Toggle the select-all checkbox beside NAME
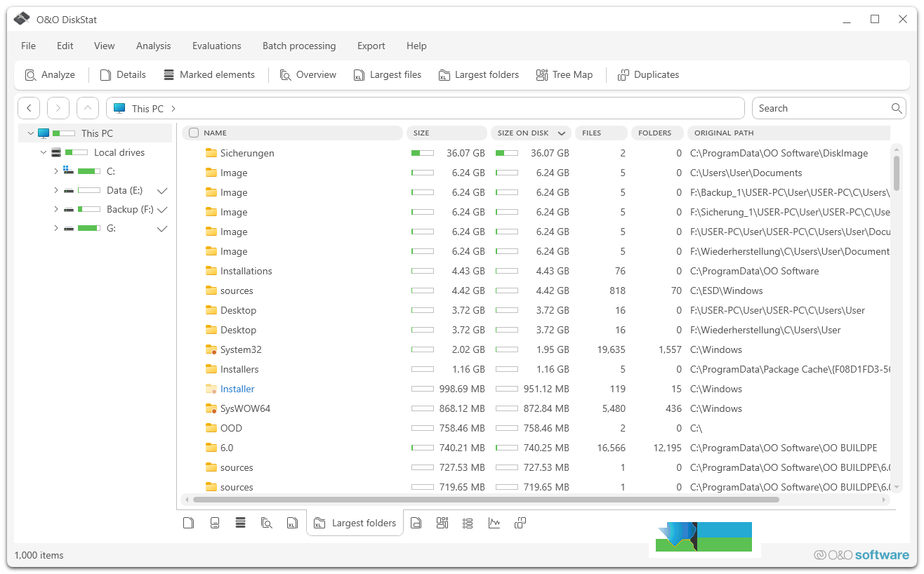Viewport: 924px width, 574px height. click(194, 133)
